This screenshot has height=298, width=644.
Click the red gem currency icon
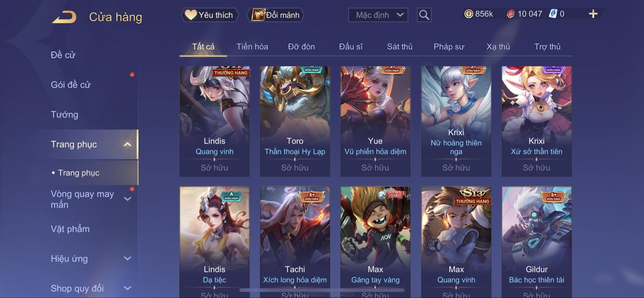[511, 14]
